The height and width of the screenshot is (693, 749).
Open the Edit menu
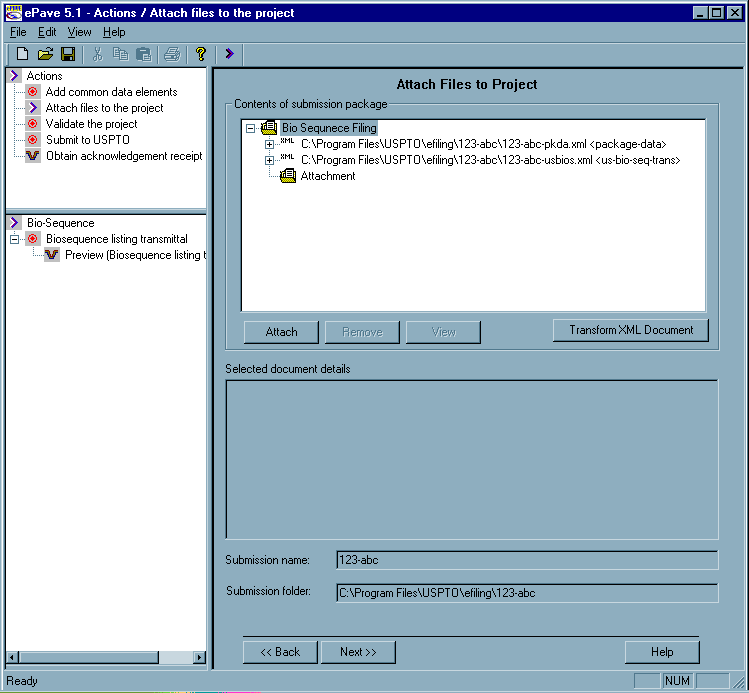pos(47,32)
